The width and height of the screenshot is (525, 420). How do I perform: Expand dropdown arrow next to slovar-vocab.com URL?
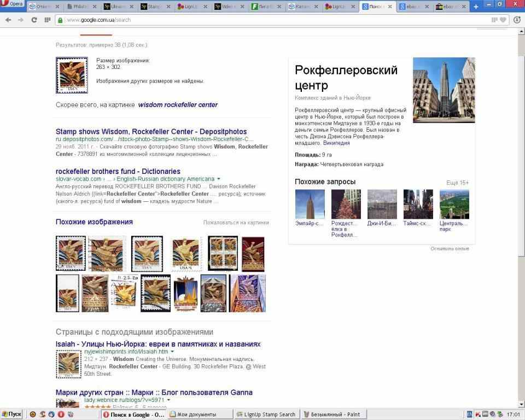(x=219, y=179)
